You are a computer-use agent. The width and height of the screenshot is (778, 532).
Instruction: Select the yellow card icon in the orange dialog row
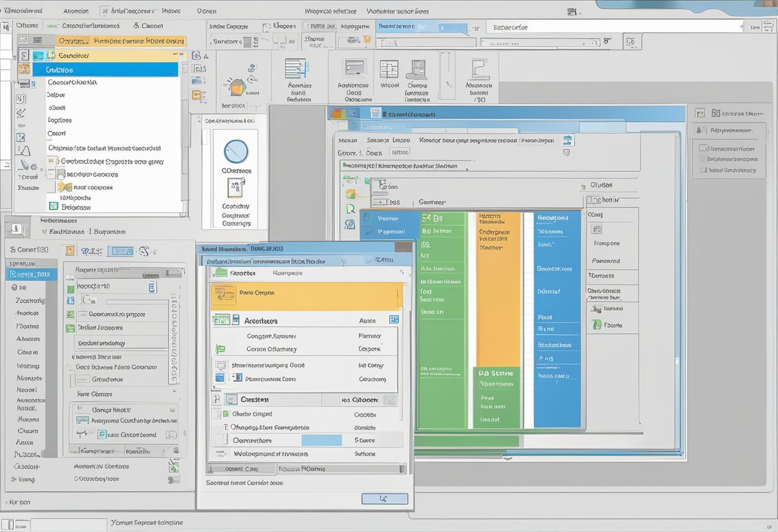pos(225,293)
